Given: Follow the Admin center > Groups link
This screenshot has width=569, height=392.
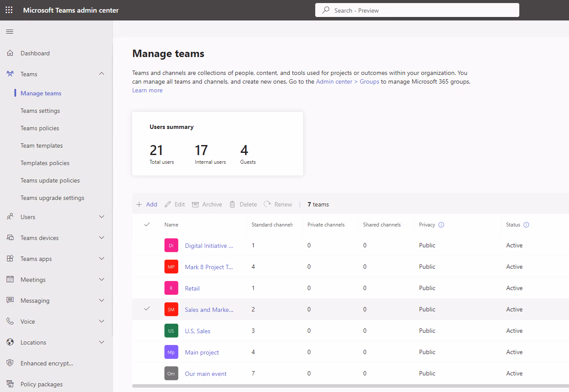Looking at the screenshot, I should point(348,81).
